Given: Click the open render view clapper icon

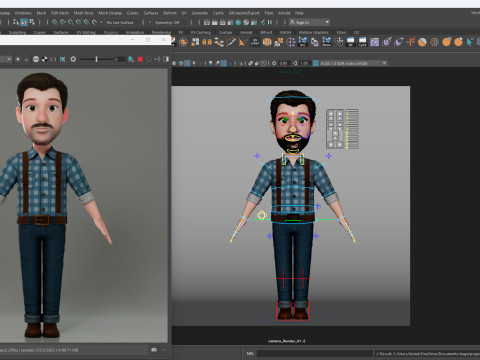Looking at the screenshot, I should [207, 22].
